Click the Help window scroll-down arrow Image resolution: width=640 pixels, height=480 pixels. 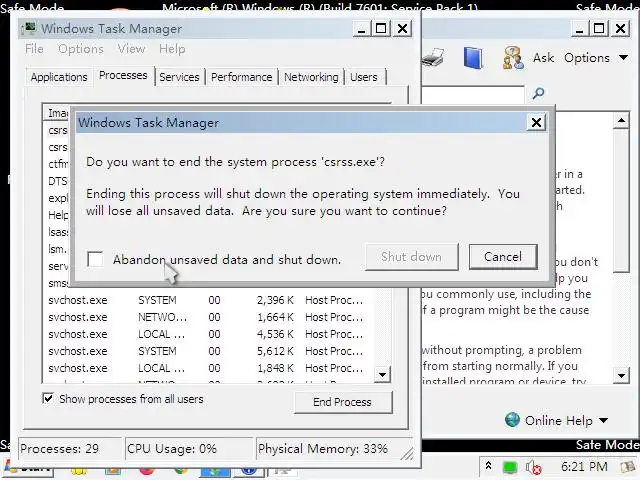click(621, 375)
